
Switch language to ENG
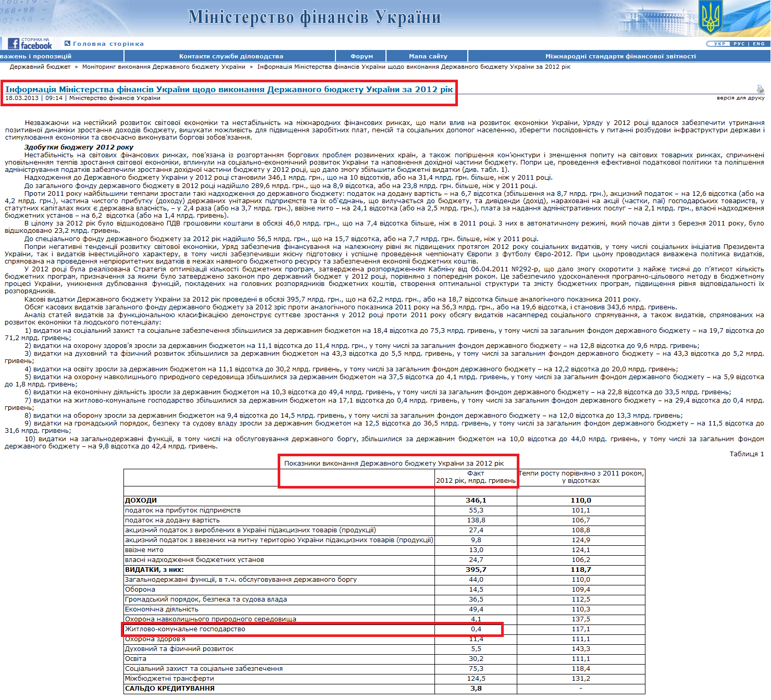(758, 44)
